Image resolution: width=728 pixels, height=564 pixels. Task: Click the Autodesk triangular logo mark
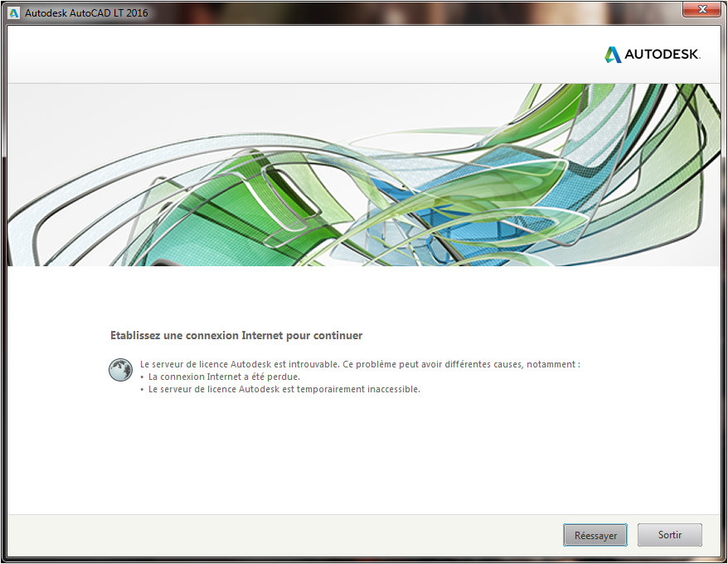coord(613,55)
